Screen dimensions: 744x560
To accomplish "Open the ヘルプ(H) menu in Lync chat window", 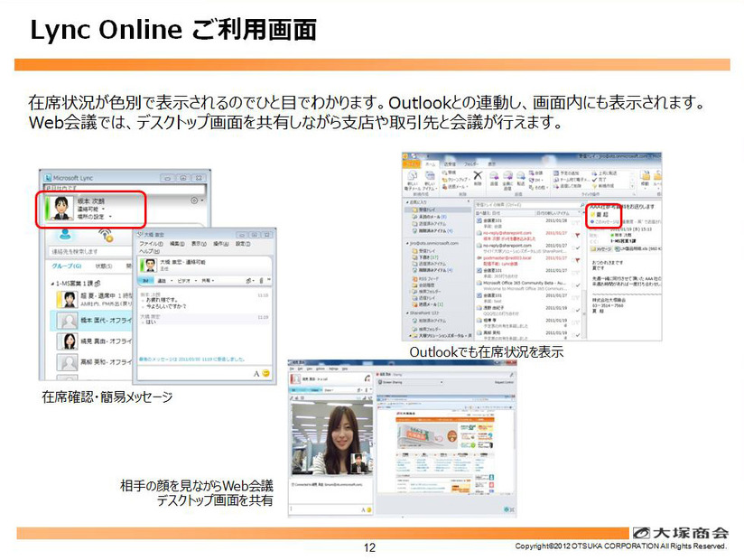I will click(150, 251).
